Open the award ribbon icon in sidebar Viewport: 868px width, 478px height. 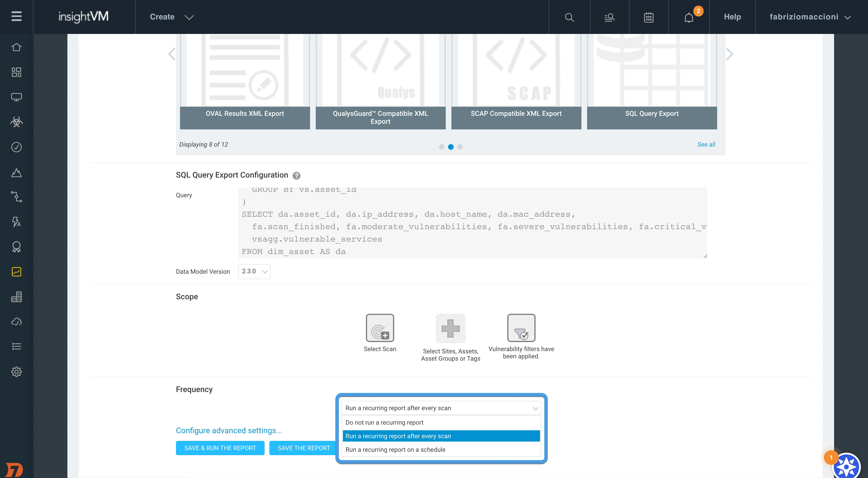pyautogui.click(x=17, y=247)
